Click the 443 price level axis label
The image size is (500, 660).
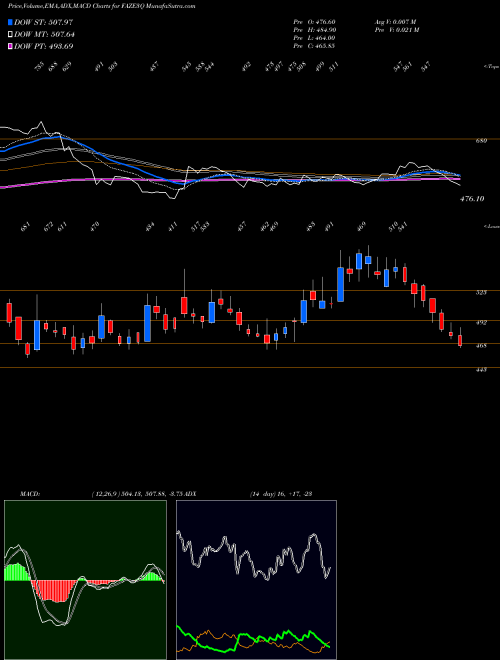pyautogui.click(x=481, y=370)
